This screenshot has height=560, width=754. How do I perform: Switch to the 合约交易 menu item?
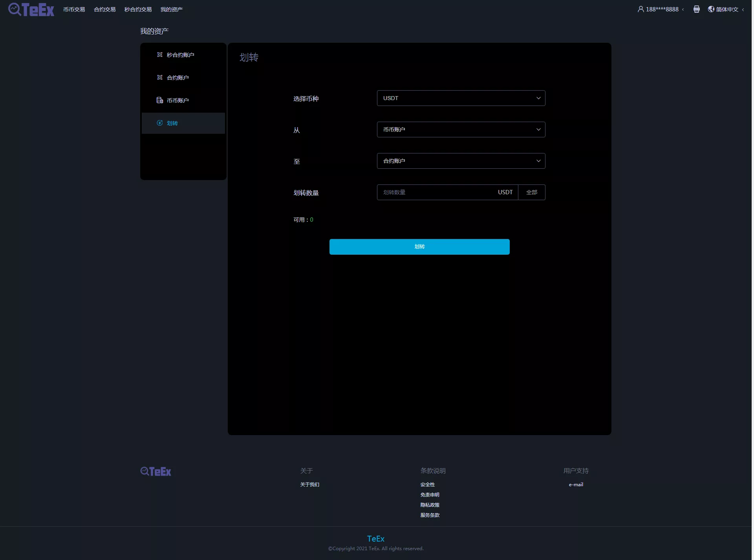tap(104, 9)
